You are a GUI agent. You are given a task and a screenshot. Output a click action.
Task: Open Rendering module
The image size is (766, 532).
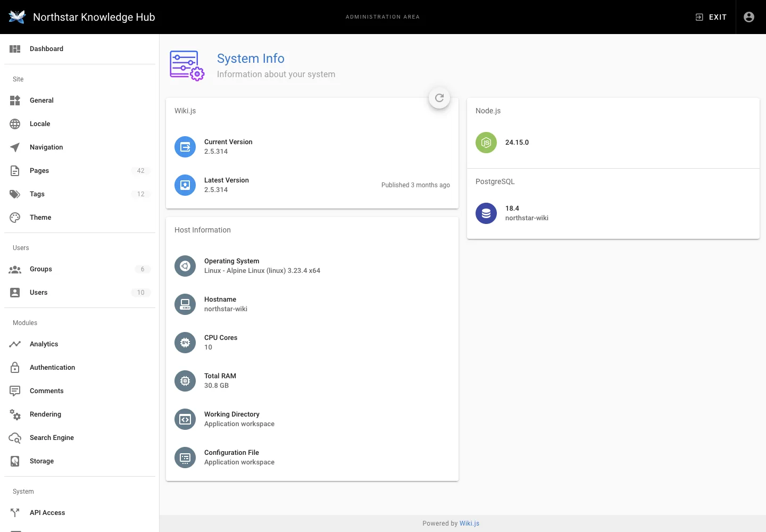point(80,414)
